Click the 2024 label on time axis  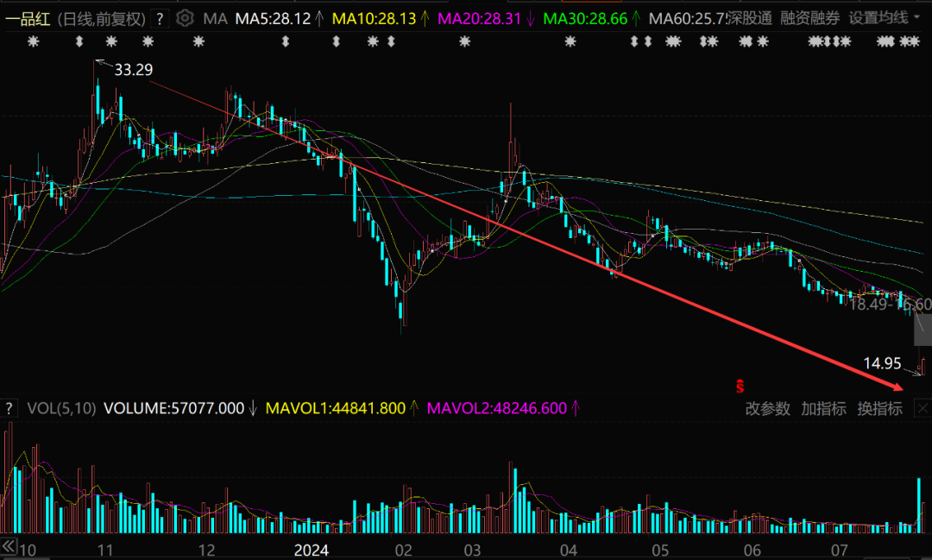coord(312,551)
